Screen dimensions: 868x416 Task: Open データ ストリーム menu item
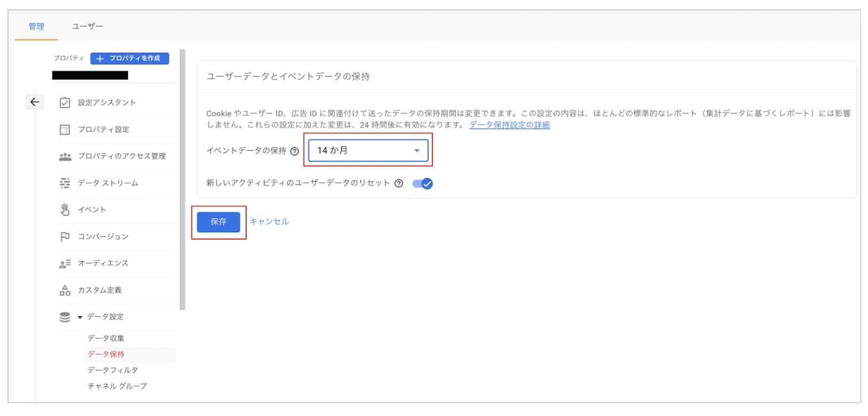108,183
